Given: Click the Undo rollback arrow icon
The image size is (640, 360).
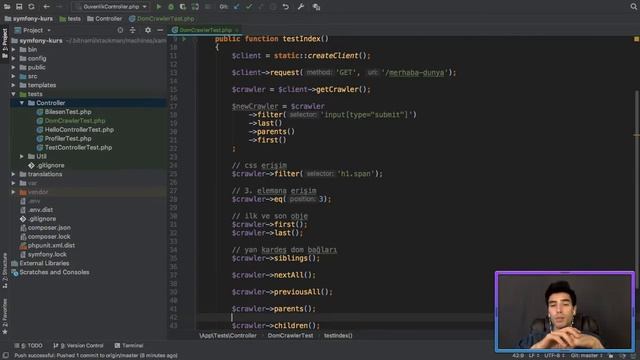Looking at the screenshot, I should [x=286, y=7].
